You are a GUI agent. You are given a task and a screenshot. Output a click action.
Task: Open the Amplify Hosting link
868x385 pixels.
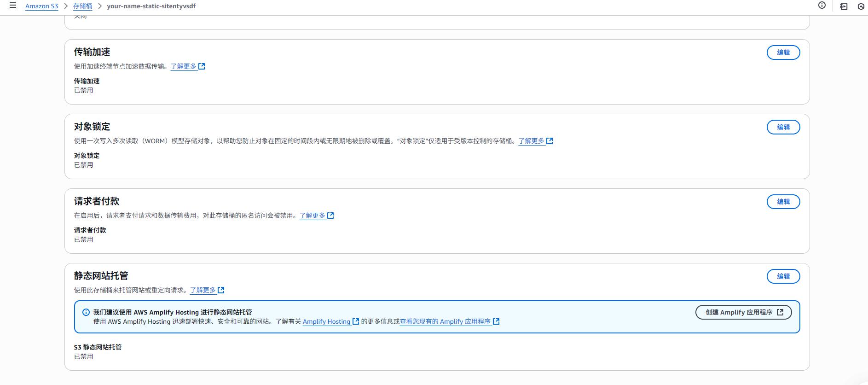[x=326, y=321]
